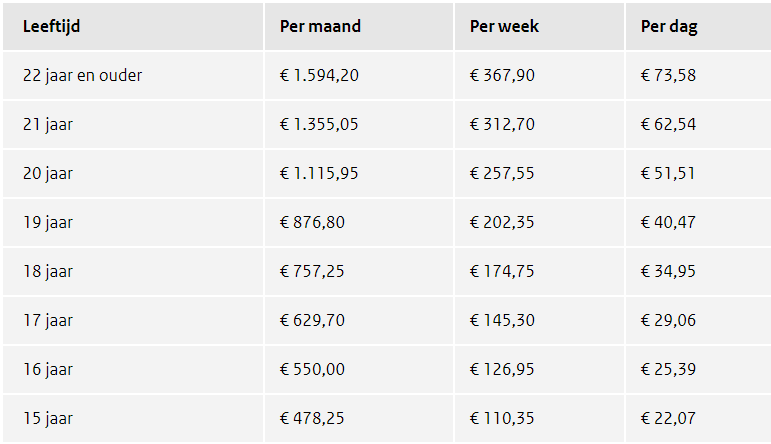Select the weekly amount € 367,90
The width and height of the screenshot is (771, 444).
(x=502, y=76)
